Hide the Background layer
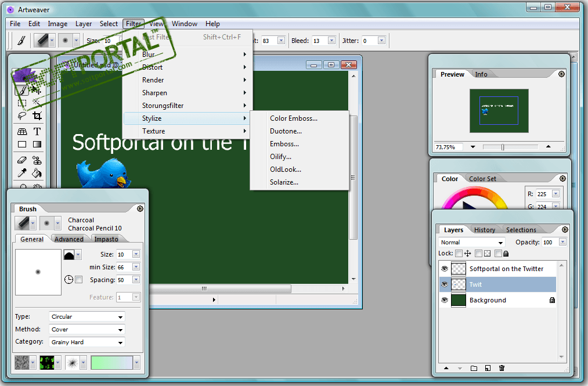588x386 pixels. point(445,300)
